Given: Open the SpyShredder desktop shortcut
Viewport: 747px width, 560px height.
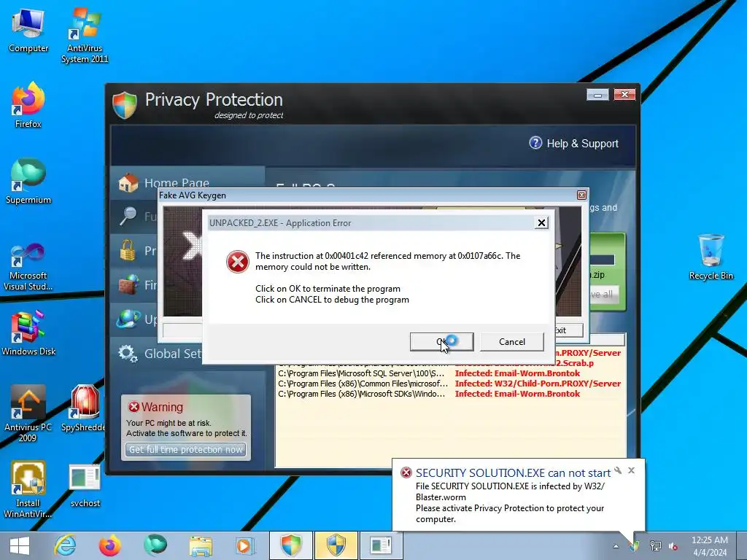Looking at the screenshot, I should (x=85, y=408).
